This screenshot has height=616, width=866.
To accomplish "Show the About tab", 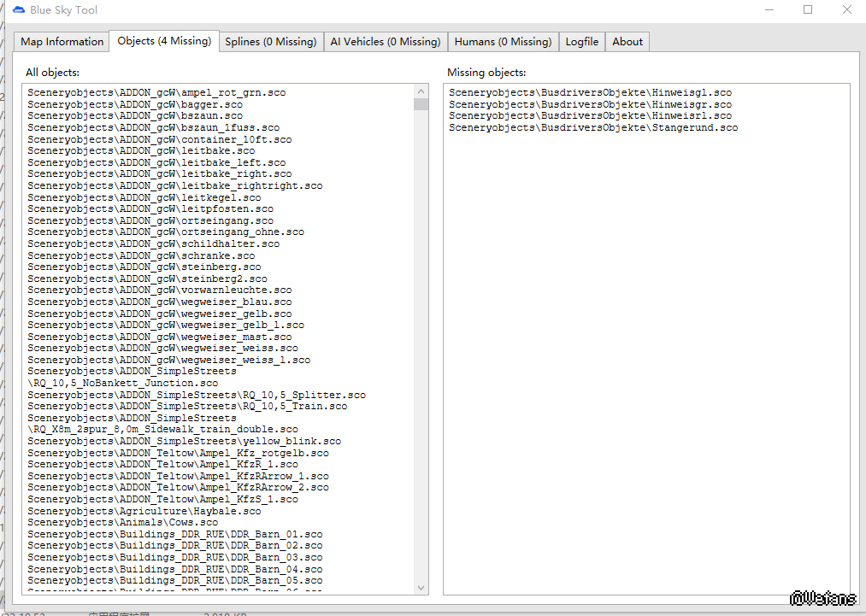I will 627,42.
